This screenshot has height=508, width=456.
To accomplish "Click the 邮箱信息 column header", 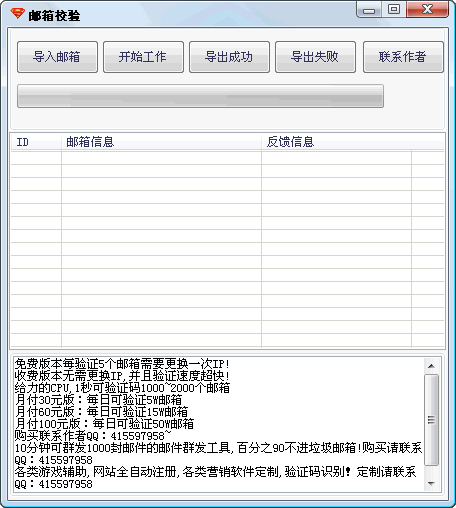I will click(x=161, y=142).
